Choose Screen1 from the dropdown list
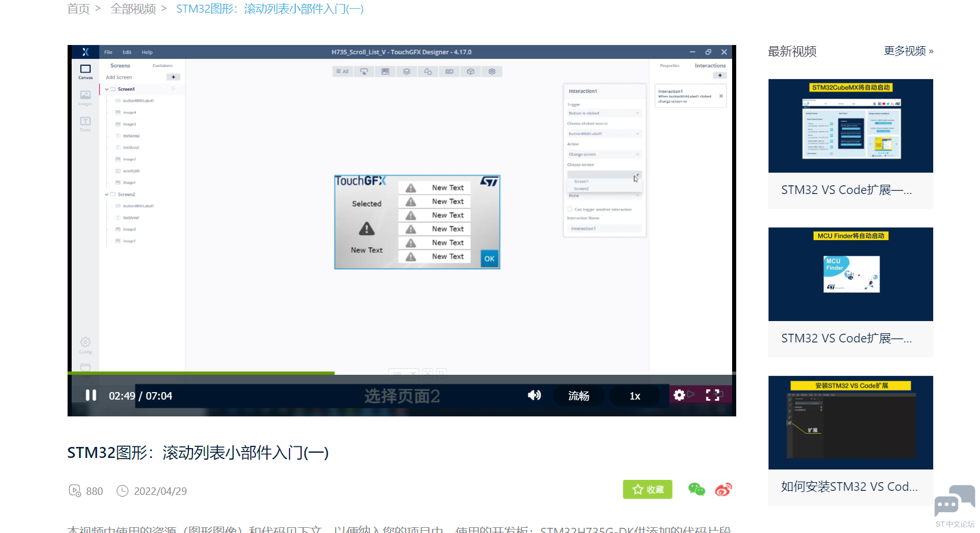 coord(581,181)
